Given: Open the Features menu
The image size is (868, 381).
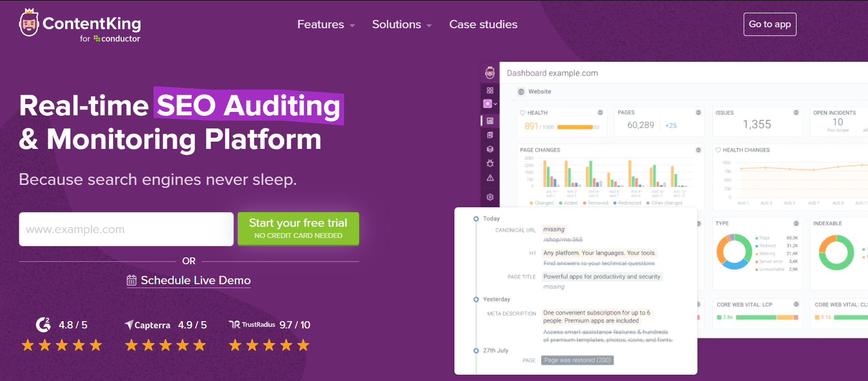Looking at the screenshot, I should click(x=326, y=24).
